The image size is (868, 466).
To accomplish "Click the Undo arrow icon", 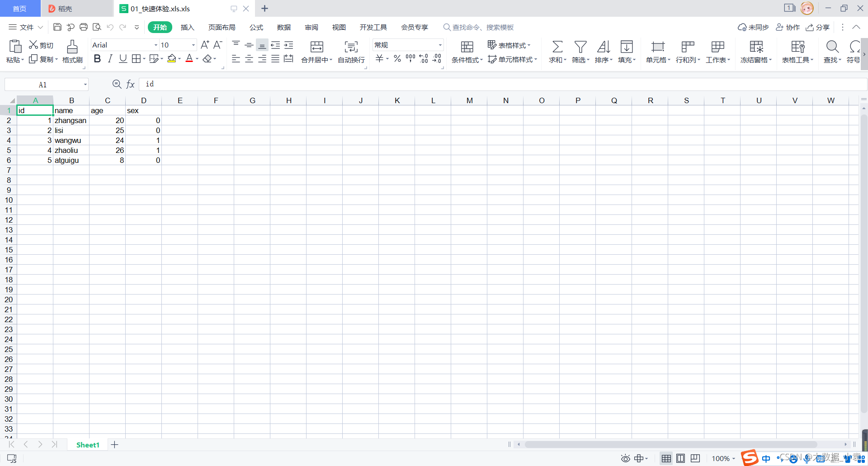I will click(x=110, y=27).
